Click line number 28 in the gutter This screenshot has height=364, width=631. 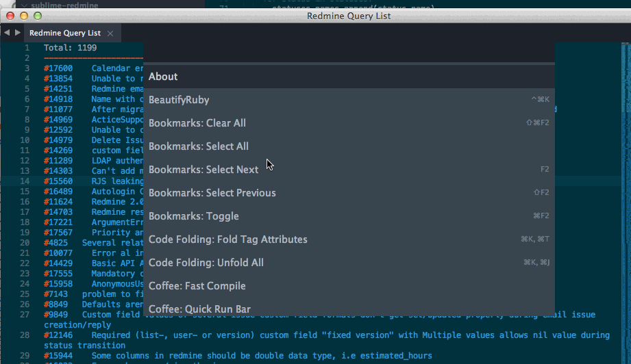[25, 335]
